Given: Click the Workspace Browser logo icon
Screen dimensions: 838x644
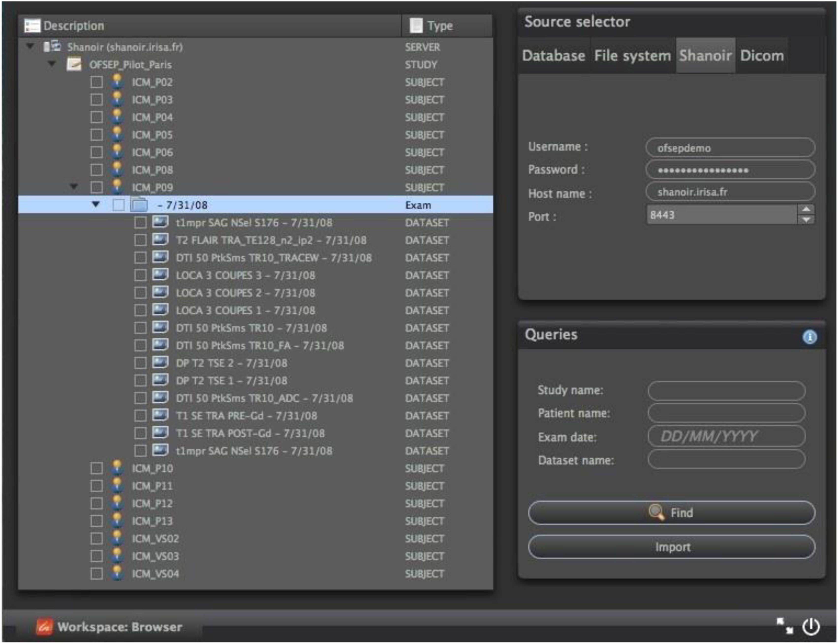Looking at the screenshot, I should 44,627.
